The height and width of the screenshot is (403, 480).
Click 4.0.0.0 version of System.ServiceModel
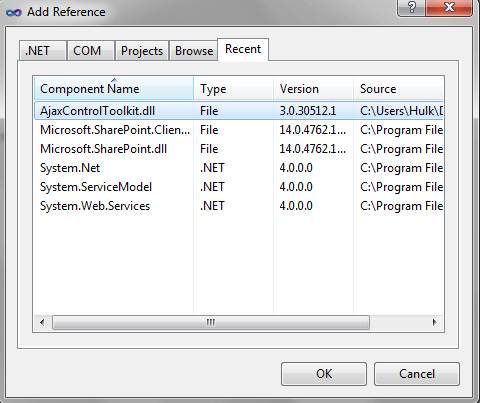tap(296, 187)
